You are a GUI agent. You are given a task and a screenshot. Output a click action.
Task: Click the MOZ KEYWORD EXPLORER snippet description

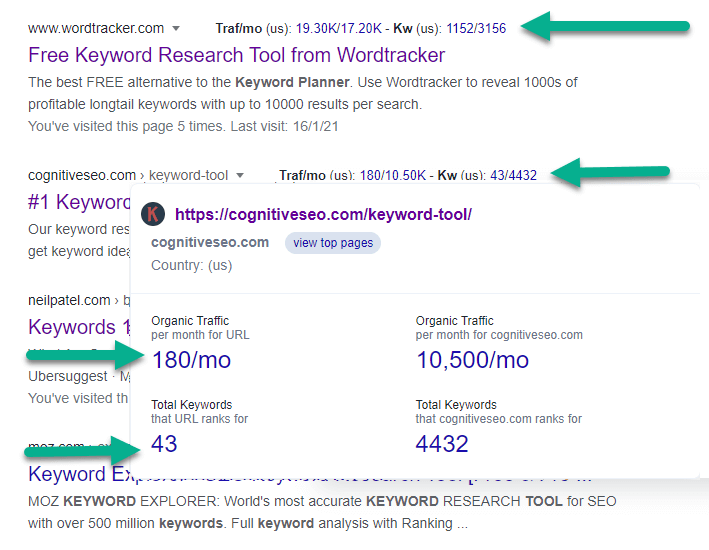tap(322, 512)
